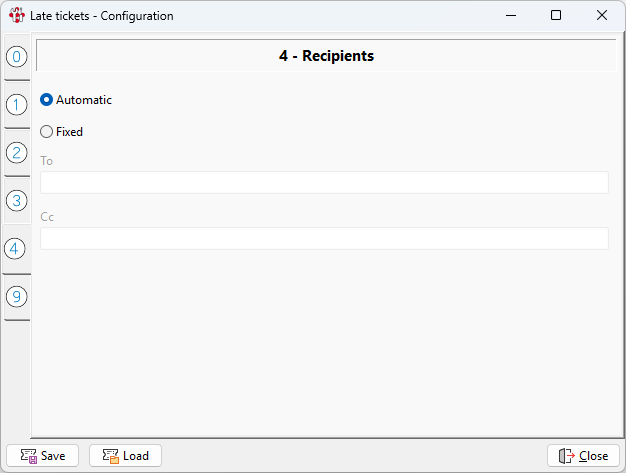Save the configuration with the Save button

(42, 456)
